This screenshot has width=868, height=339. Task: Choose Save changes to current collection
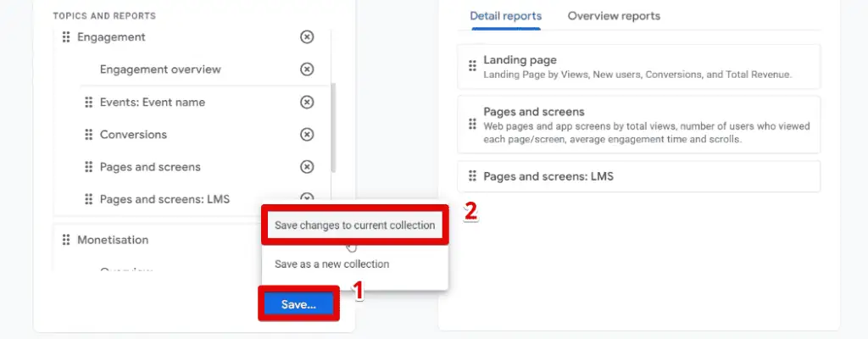point(354,225)
